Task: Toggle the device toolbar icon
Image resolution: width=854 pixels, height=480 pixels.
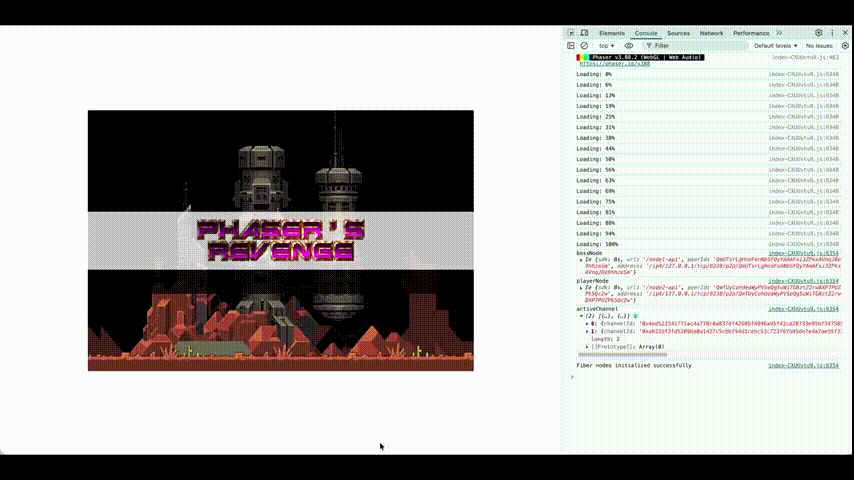Action: [584, 33]
